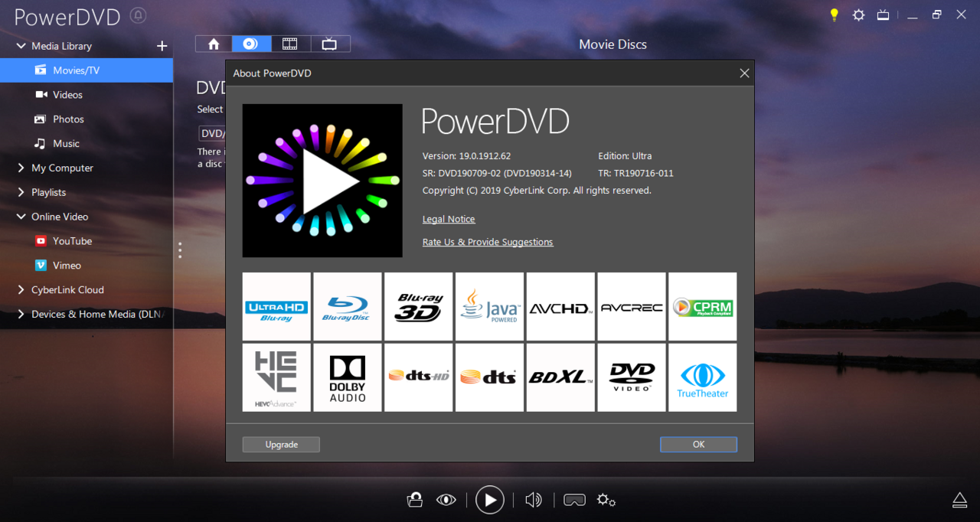This screenshot has width=980, height=522.
Task: Open playback settings gears near the volume control
Action: pyautogui.click(x=606, y=500)
